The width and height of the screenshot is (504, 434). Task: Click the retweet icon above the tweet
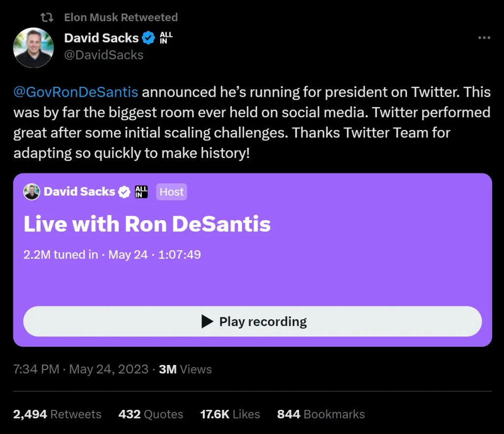[47, 18]
